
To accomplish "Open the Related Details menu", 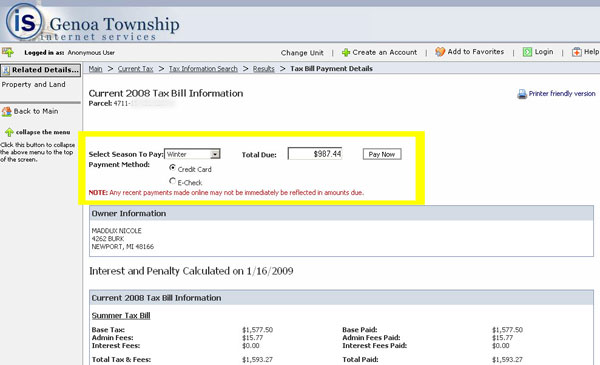I will pos(41,70).
